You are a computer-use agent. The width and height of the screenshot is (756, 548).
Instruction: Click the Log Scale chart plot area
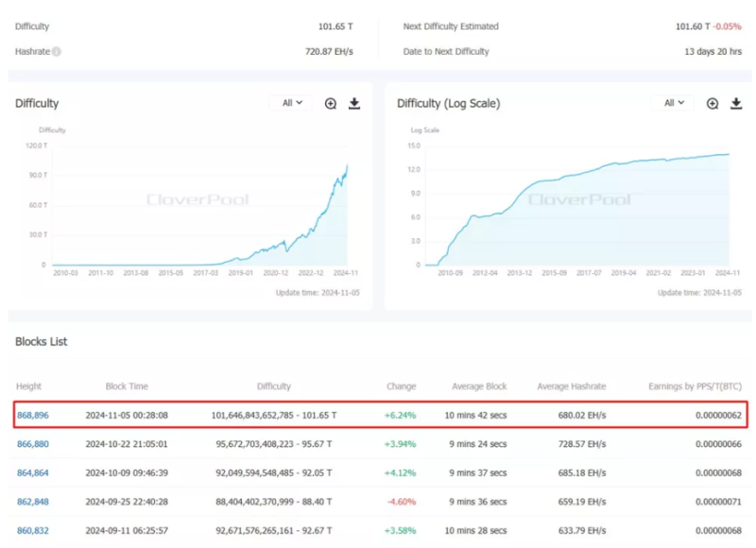coord(576,217)
